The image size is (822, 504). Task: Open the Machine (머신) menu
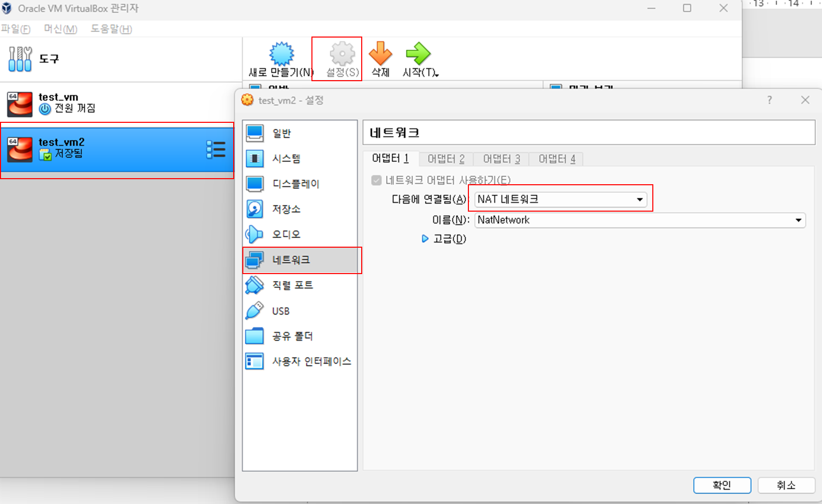[60, 29]
